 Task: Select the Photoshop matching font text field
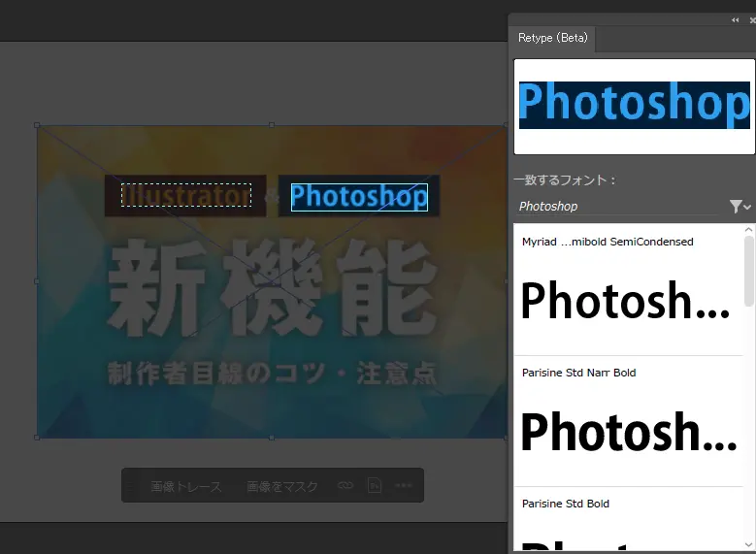[619, 207]
